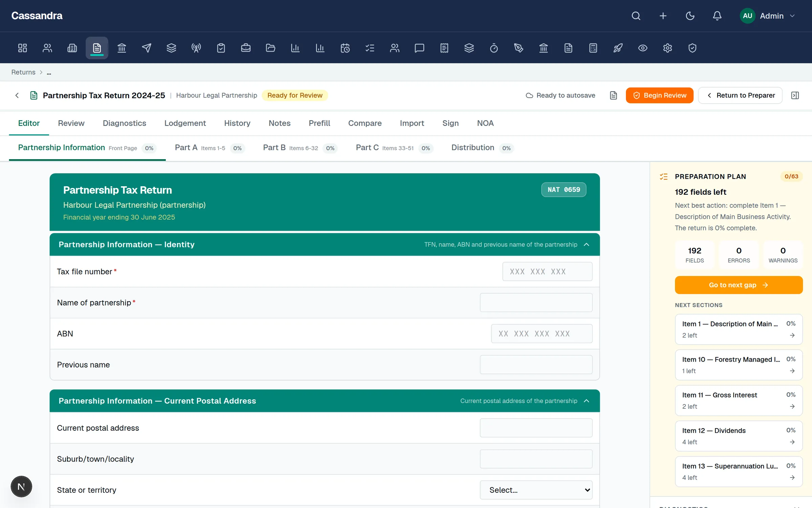Viewport: 812px width, 508px height.
Task: Click the Tax file number input field
Action: coord(547,272)
